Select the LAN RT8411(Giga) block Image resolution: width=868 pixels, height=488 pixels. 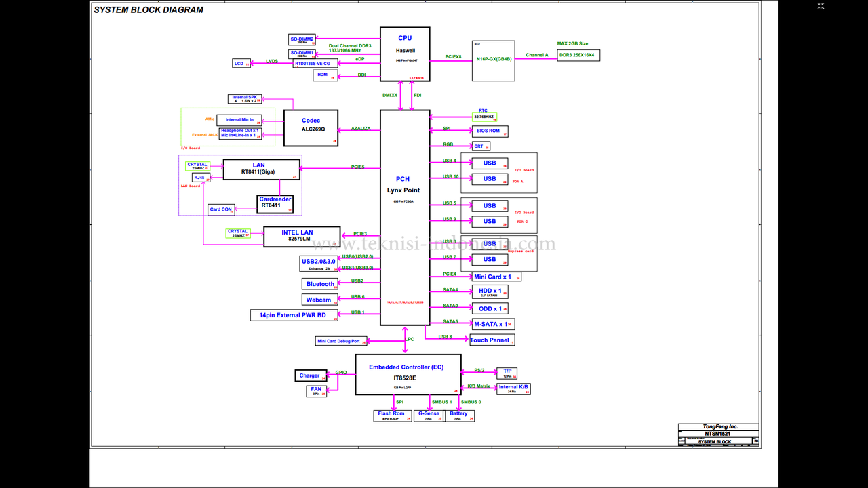(x=261, y=169)
